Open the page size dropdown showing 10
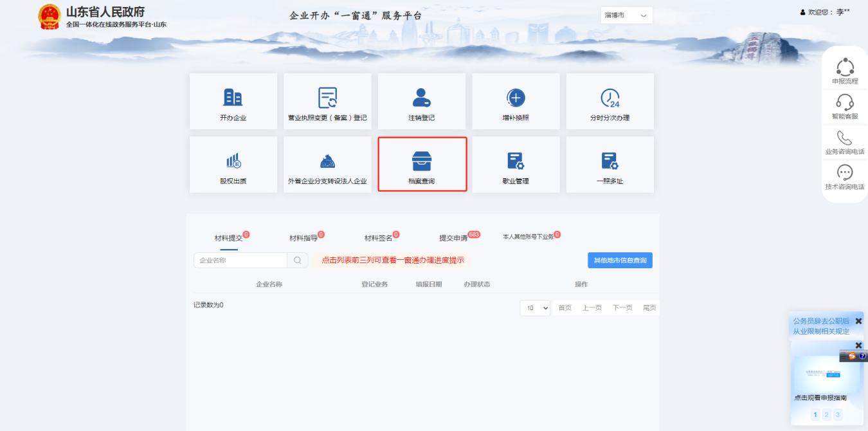This screenshot has width=868, height=431. tap(535, 308)
